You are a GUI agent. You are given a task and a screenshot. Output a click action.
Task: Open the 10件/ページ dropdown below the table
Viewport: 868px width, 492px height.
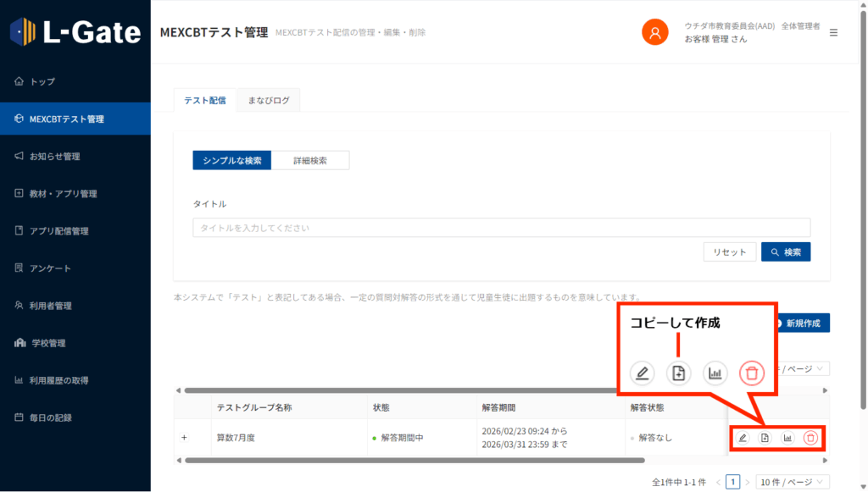click(x=792, y=482)
